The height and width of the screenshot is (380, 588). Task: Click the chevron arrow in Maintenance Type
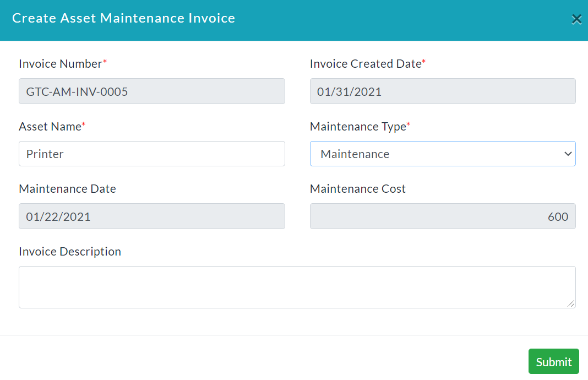click(x=568, y=154)
